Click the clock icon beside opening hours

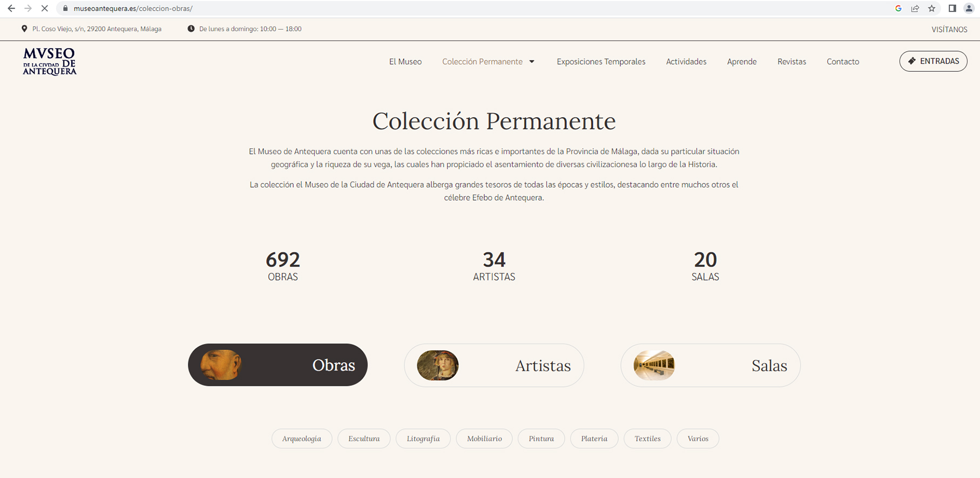click(x=191, y=29)
